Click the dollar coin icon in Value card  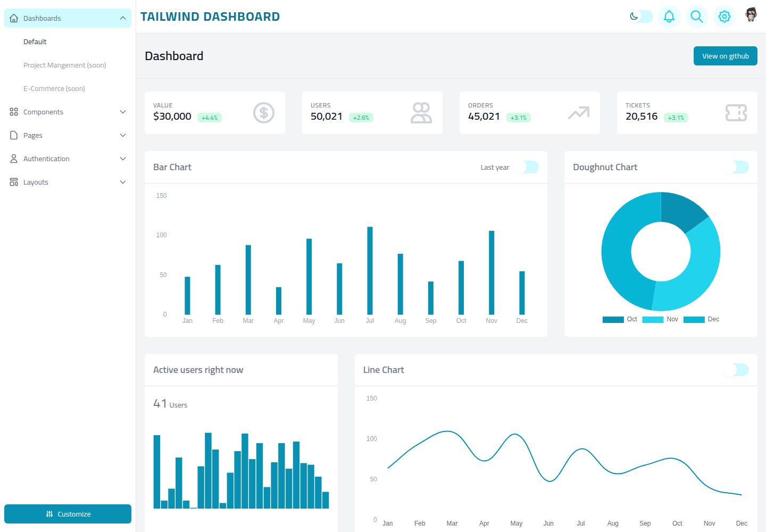(264, 113)
